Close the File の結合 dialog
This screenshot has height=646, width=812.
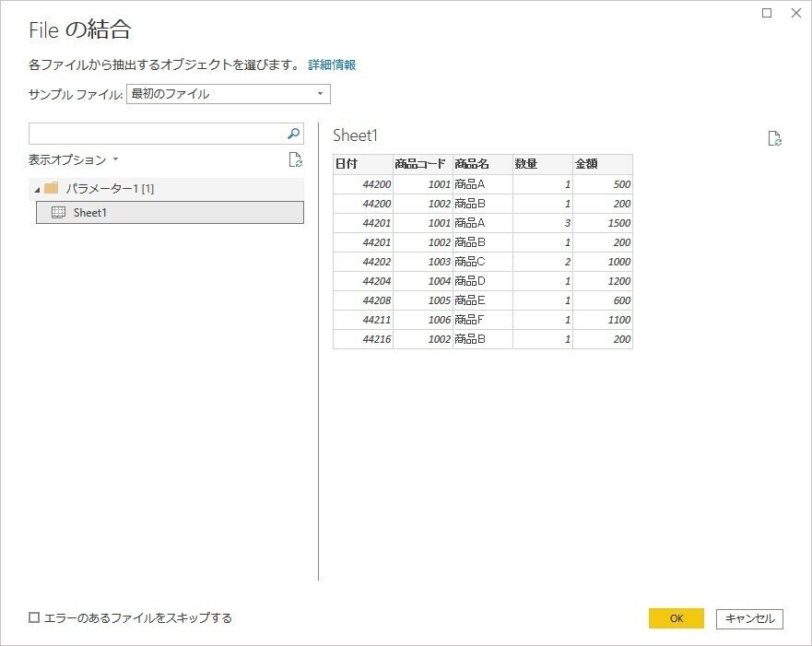click(796, 13)
